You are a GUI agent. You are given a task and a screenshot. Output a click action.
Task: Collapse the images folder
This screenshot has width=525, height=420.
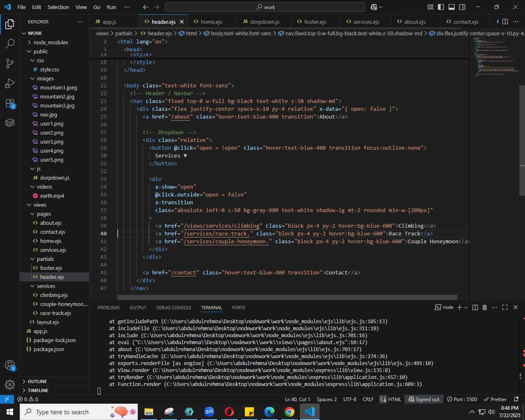pos(45,78)
